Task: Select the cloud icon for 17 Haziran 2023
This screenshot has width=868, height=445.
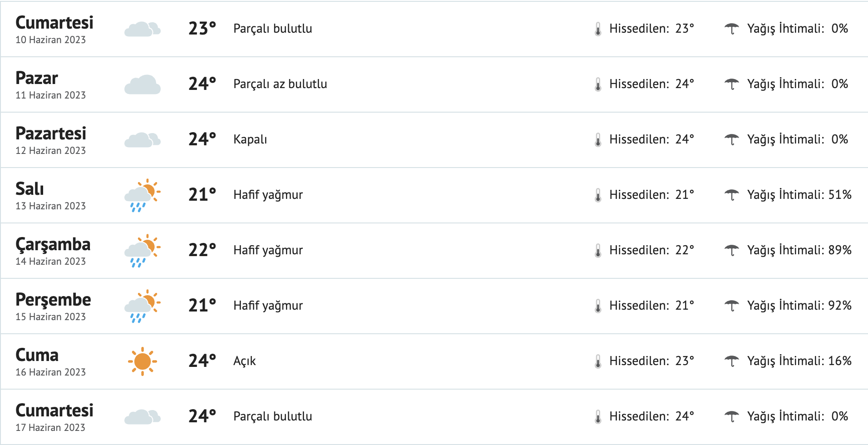Action: tap(142, 417)
